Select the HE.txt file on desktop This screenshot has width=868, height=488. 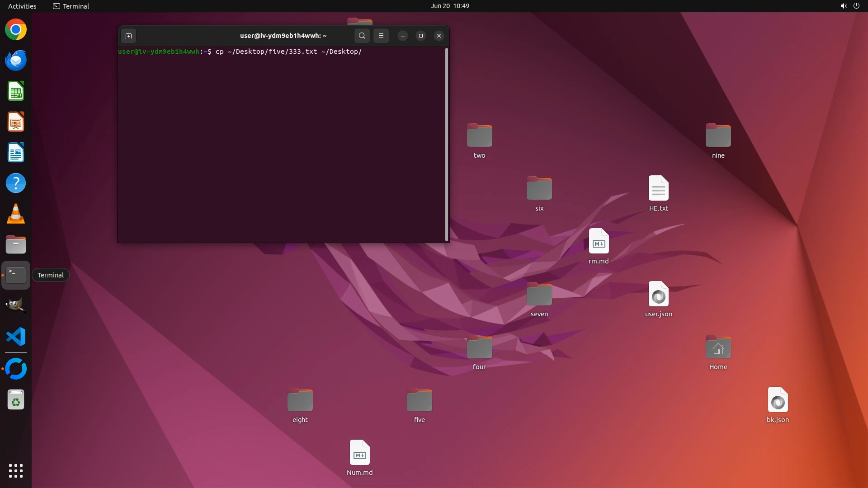(658, 189)
